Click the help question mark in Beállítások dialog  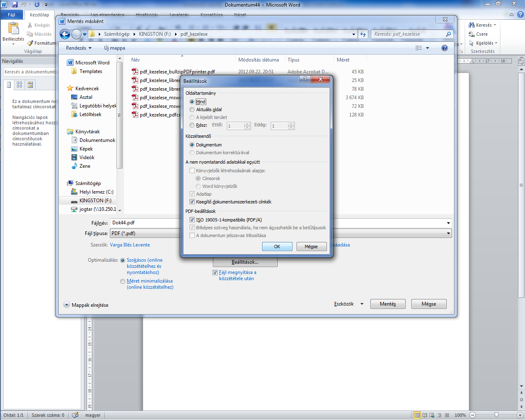tap(305, 79)
